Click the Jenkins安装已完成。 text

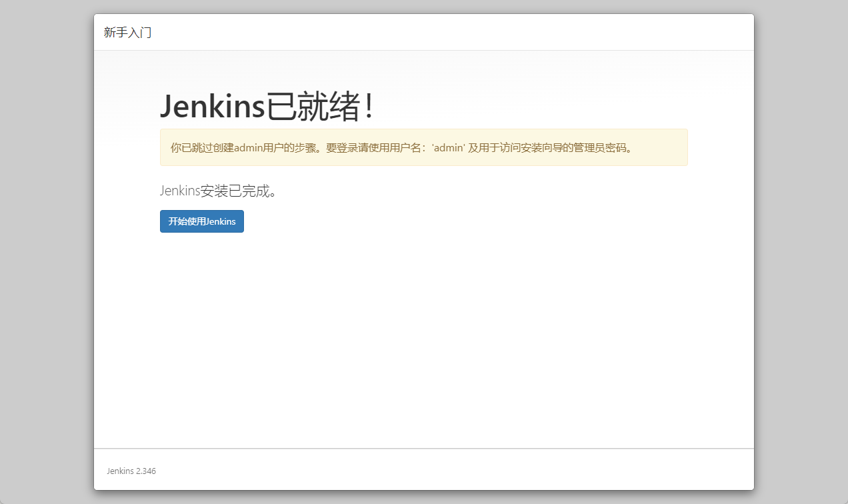[219, 191]
